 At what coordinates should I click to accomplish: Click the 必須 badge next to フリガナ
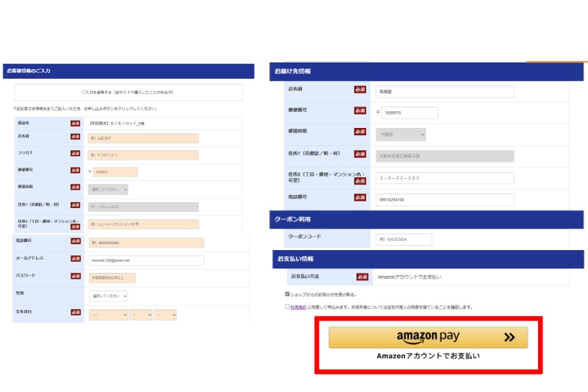(75, 153)
